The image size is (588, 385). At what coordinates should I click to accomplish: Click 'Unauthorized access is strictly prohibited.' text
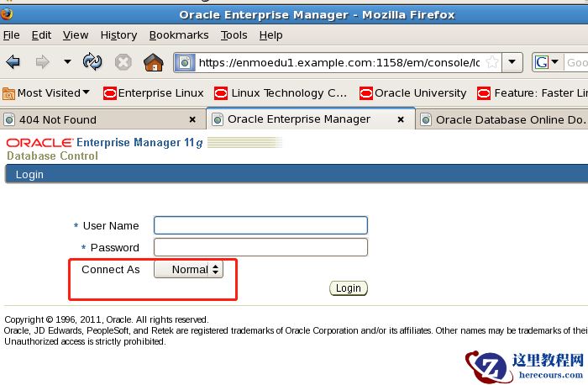tap(85, 342)
